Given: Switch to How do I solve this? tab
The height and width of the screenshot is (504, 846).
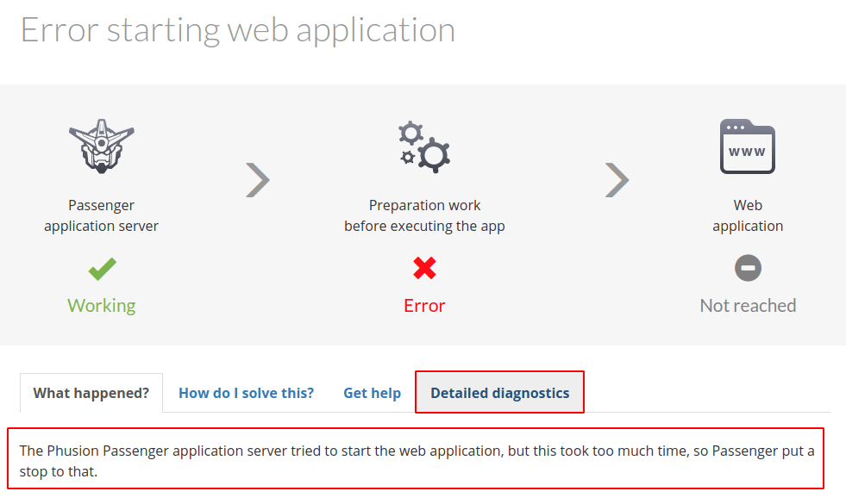Looking at the screenshot, I should click(x=246, y=393).
